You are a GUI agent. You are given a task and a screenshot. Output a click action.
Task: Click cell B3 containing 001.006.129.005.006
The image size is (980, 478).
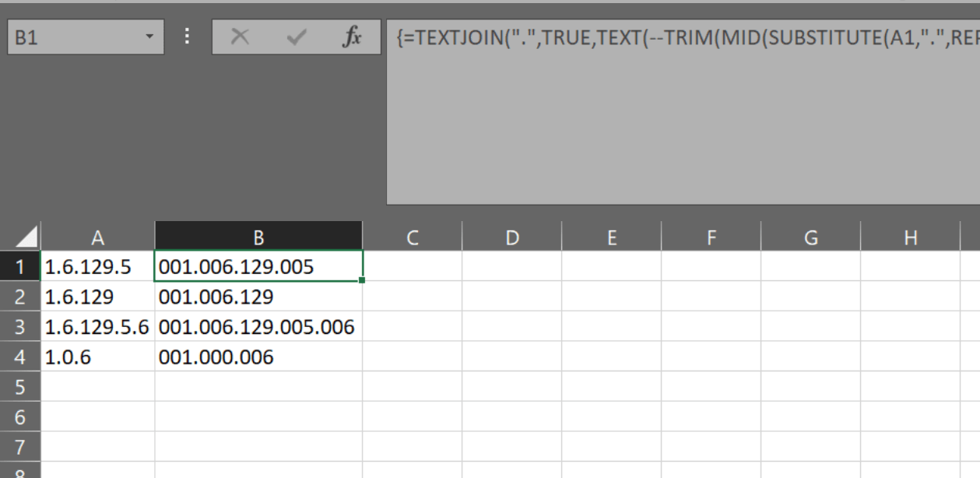coord(258,327)
